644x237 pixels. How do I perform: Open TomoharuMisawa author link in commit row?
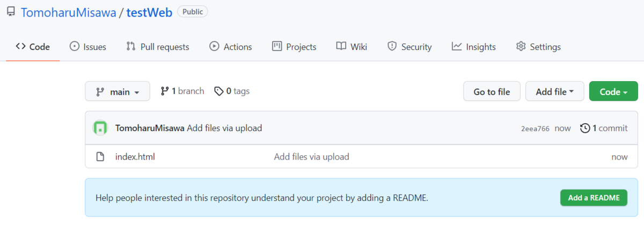[150, 128]
